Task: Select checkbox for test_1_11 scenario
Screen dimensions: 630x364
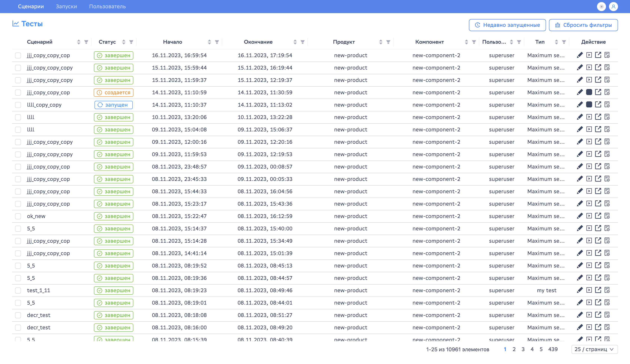Action: click(x=18, y=291)
